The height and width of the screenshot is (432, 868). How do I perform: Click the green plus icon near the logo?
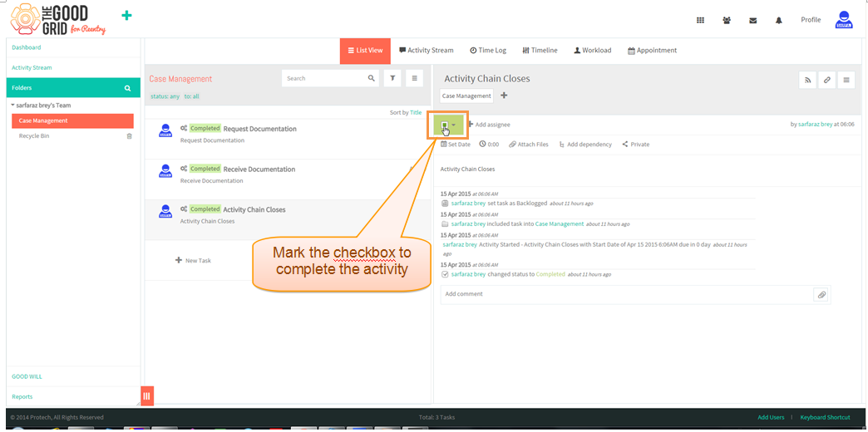point(126,16)
